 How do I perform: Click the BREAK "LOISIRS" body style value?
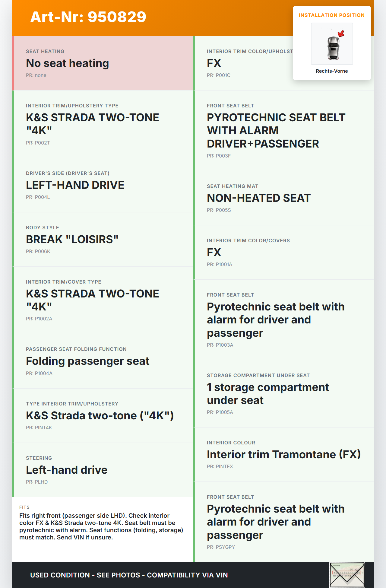tap(72, 240)
